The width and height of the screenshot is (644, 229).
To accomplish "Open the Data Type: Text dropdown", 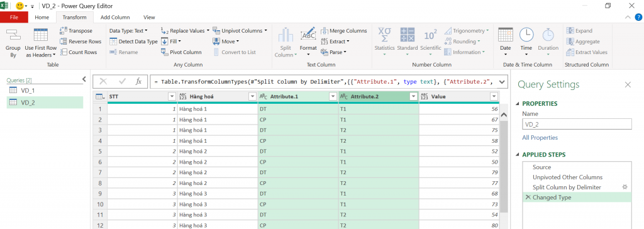I will pyautogui.click(x=128, y=30).
